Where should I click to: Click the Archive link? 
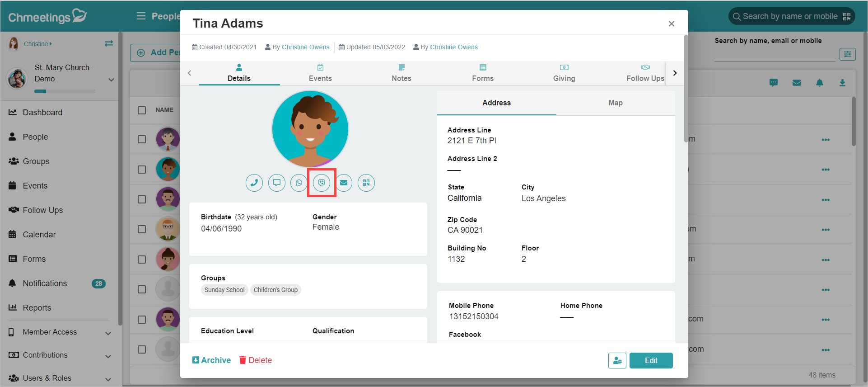[211, 360]
